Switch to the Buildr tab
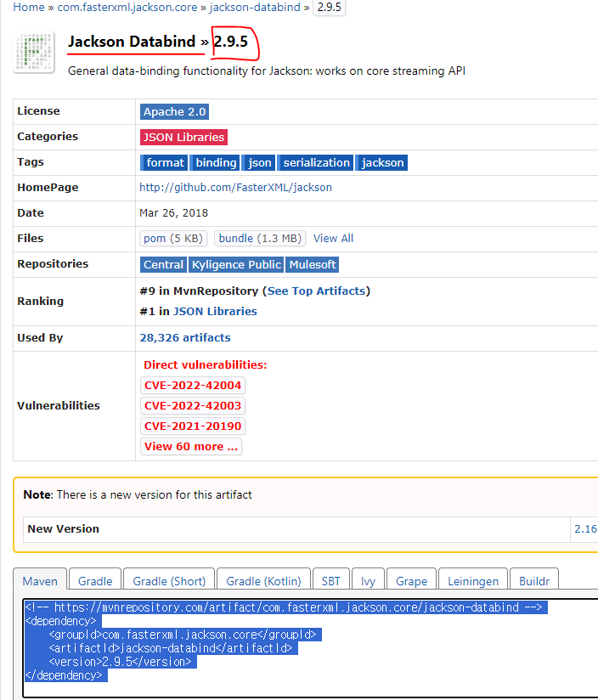 (534, 581)
